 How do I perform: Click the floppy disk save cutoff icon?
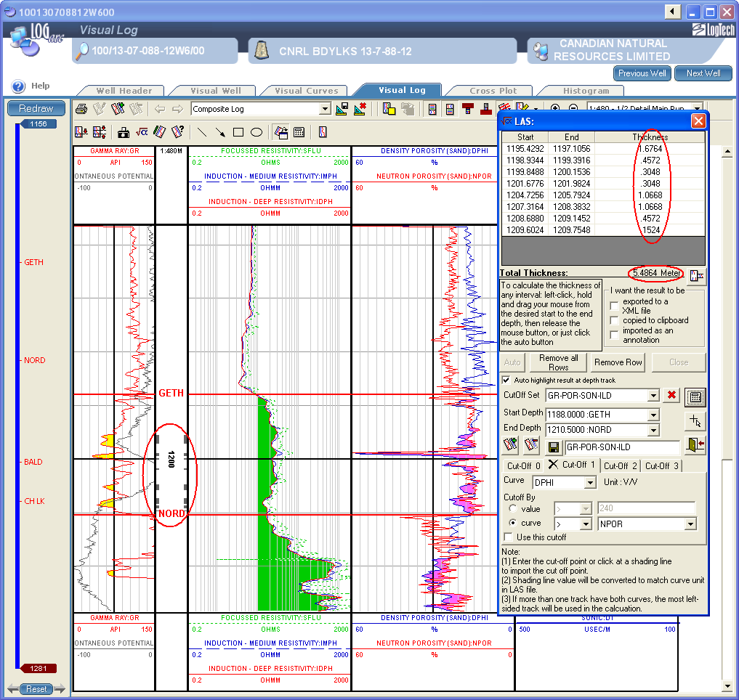(554, 447)
